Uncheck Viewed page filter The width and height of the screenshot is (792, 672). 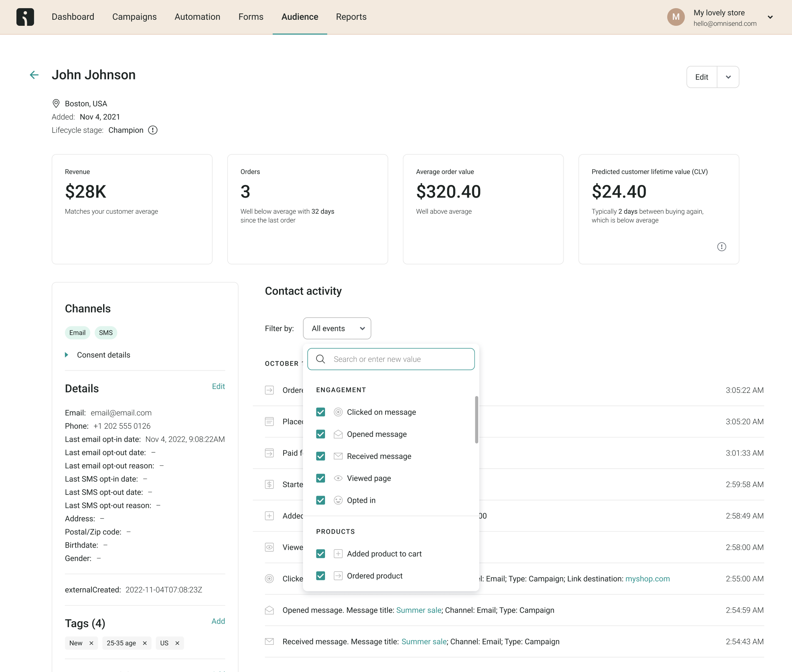[x=321, y=478]
